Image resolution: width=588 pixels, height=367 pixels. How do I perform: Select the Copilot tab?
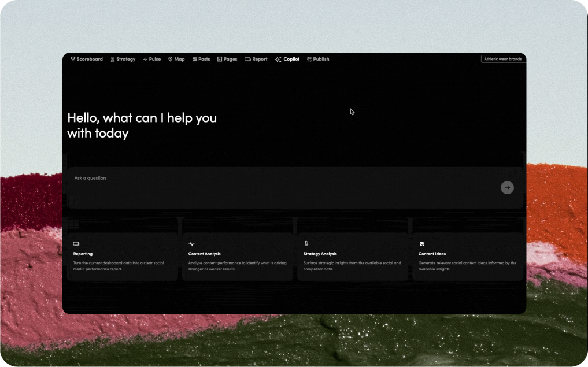[x=287, y=59]
